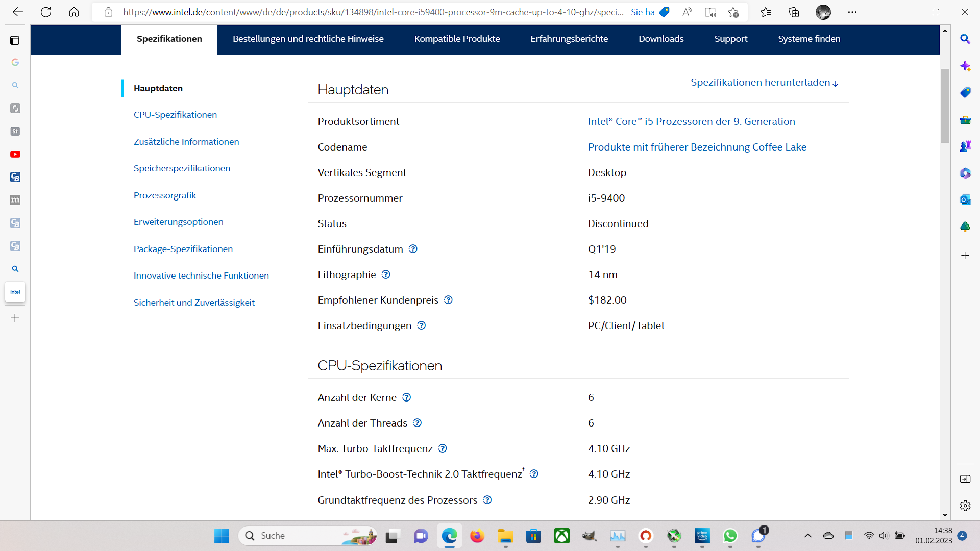Viewport: 980px width, 551px height.
Task: Go back to the previous page
Action: coord(18,12)
